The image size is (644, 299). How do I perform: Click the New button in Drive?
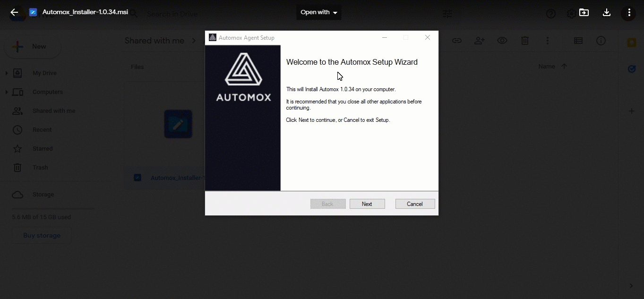click(33, 47)
